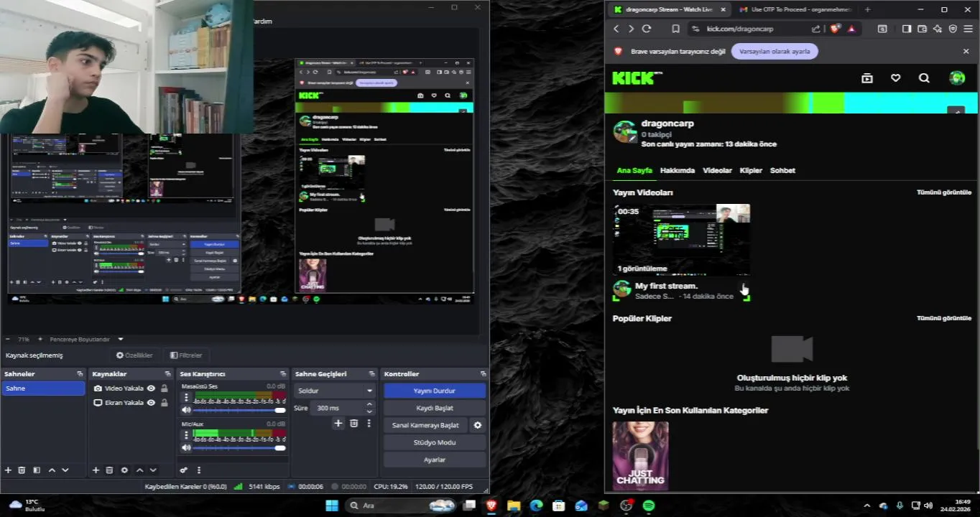Open Kick profile avatar menu
The width and height of the screenshot is (980, 517).
click(x=957, y=78)
